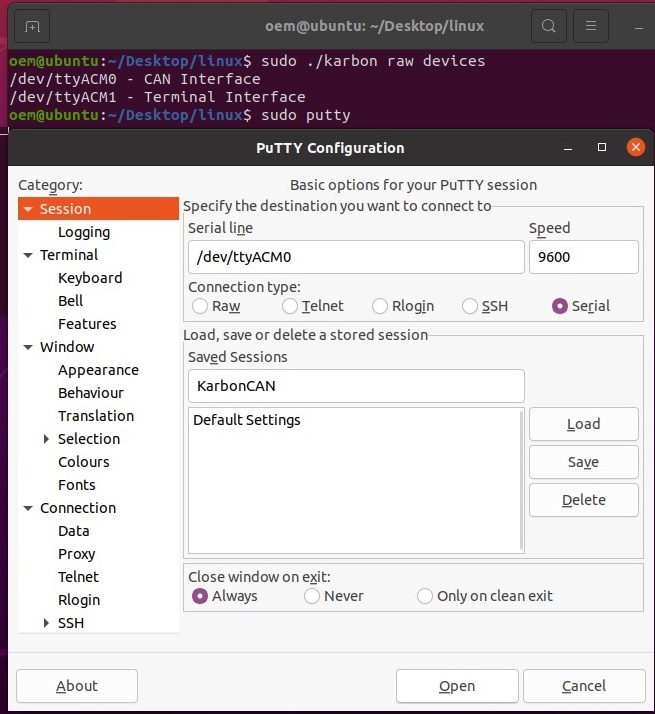Set close window on exit to Always
This screenshot has height=714, width=655.
tap(200, 596)
